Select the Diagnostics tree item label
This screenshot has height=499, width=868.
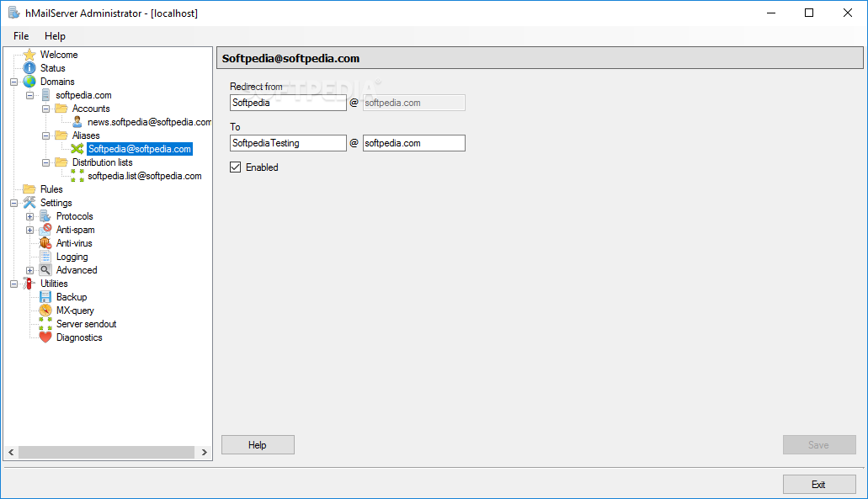coord(79,337)
